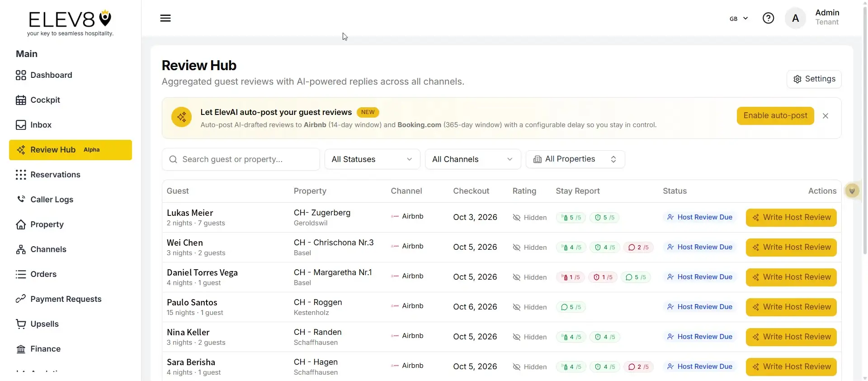Open Payment Requests in sidebar
Viewport: 868px width, 381px height.
pyautogui.click(x=71, y=299)
